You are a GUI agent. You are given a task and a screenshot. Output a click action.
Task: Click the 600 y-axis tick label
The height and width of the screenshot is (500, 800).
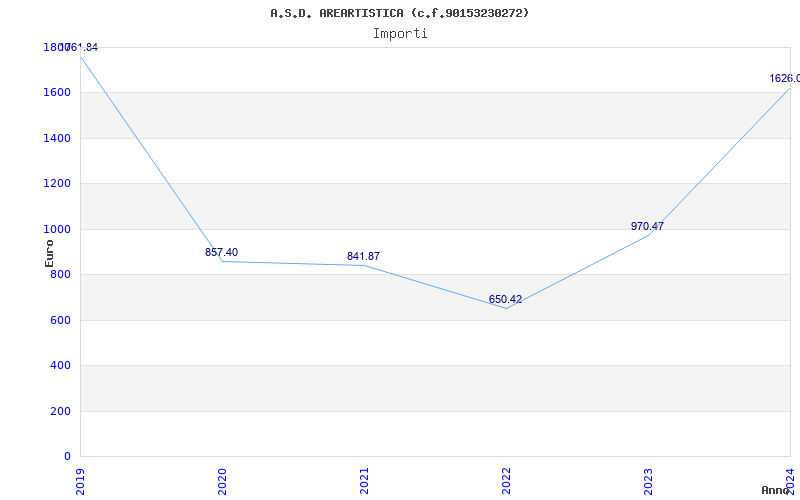pyautogui.click(x=60, y=320)
